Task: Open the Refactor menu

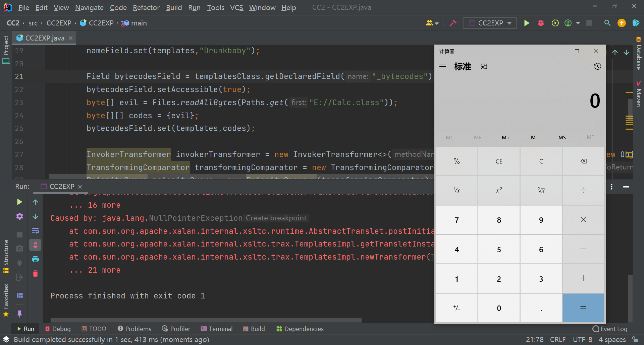Action: pos(146,7)
